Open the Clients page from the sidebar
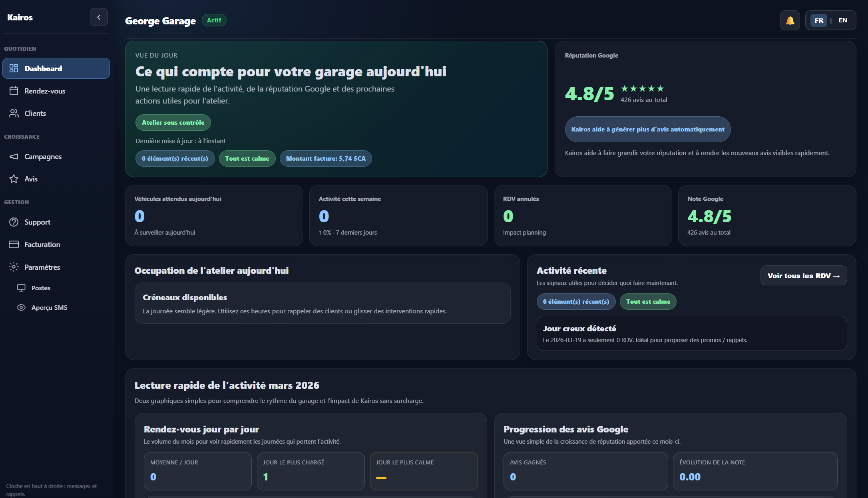The height and width of the screenshot is (498, 868). (35, 113)
